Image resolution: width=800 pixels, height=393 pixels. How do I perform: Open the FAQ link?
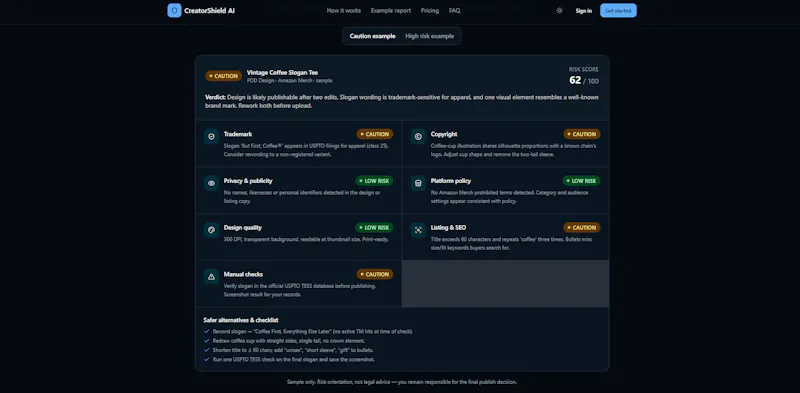point(455,11)
